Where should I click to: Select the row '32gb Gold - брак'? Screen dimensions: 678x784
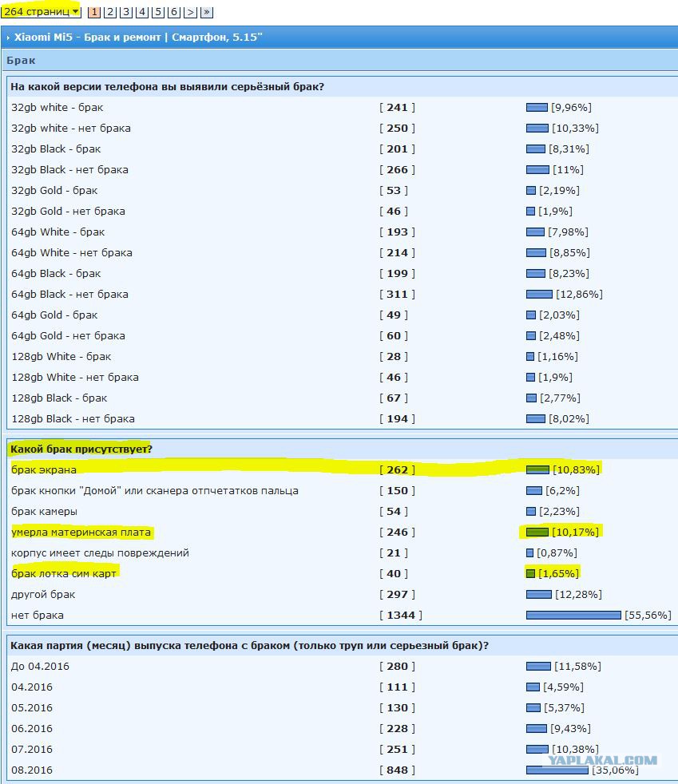[x=342, y=190]
